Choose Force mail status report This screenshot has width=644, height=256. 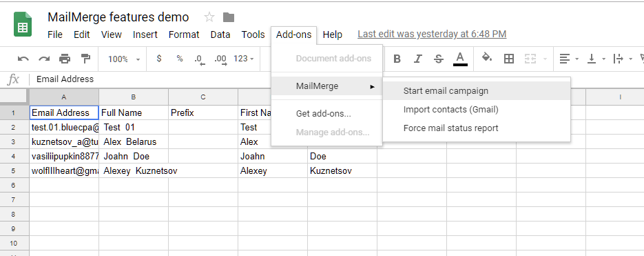tap(477, 128)
